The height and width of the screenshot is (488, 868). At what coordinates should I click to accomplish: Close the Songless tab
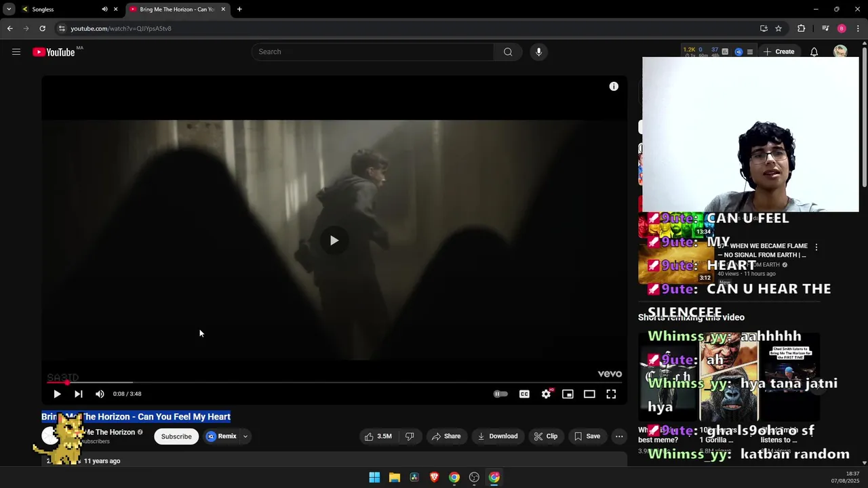tap(115, 9)
